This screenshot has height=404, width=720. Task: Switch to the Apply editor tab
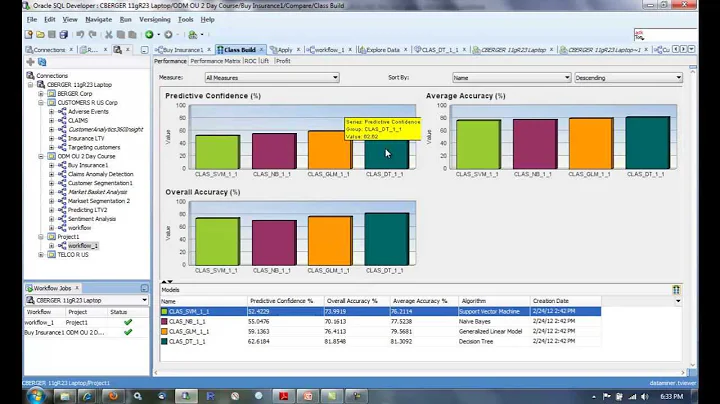(285, 50)
